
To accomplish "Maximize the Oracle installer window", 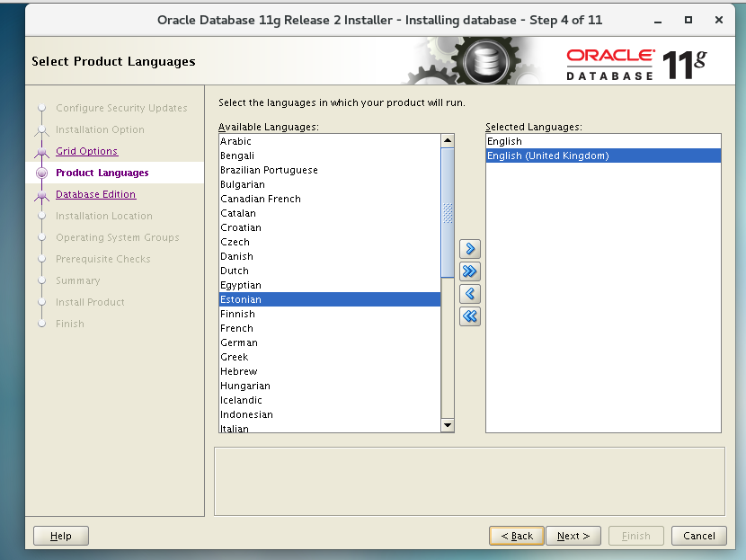I will (x=688, y=20).
